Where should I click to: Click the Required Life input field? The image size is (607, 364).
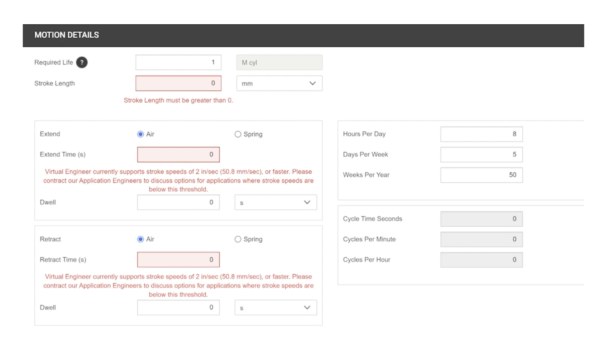(x=178, y=62)
